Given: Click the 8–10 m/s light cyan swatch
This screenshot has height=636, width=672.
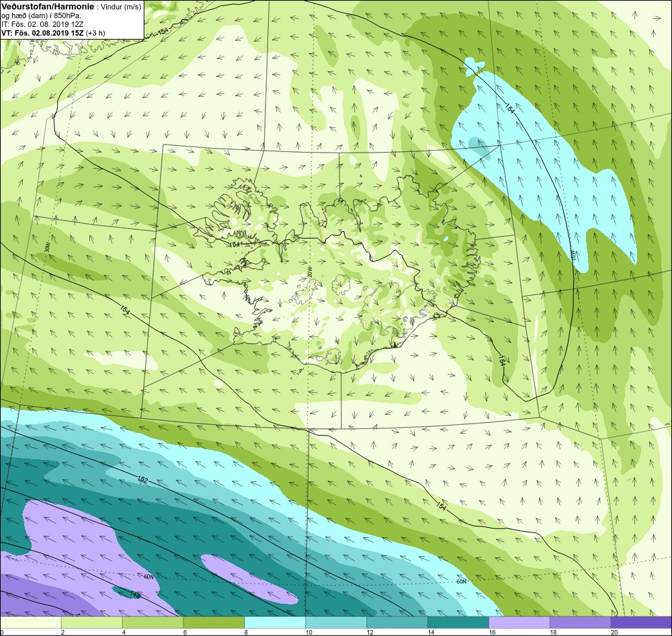Looking at the screenshot, I should [275, 622].
